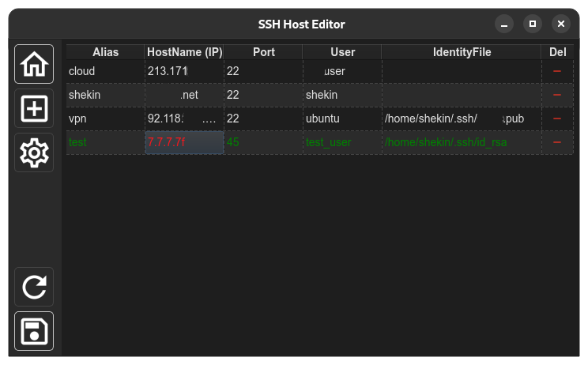Click the ubuntu user cell
This screenshot has width=588, height=365.
[342, 119]
